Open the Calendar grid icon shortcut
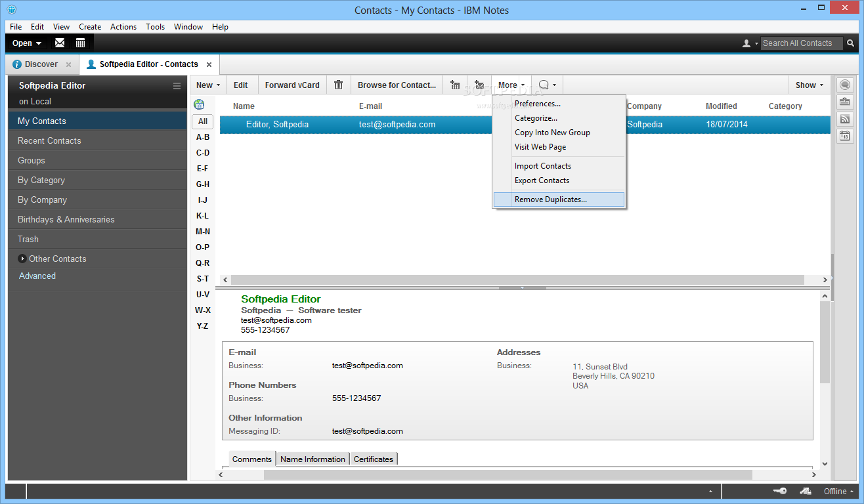The width and height of the screenshot is (864, 504). coord(80,43)
